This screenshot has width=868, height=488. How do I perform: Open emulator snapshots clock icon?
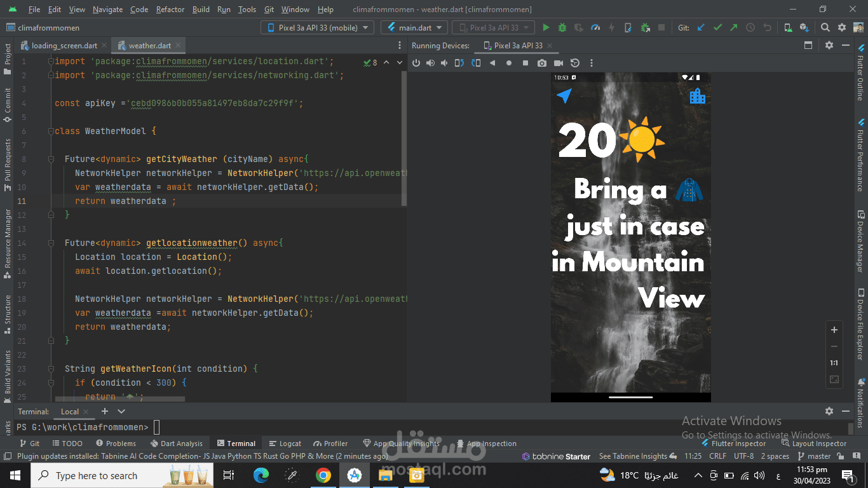click(x=575, y=63)
